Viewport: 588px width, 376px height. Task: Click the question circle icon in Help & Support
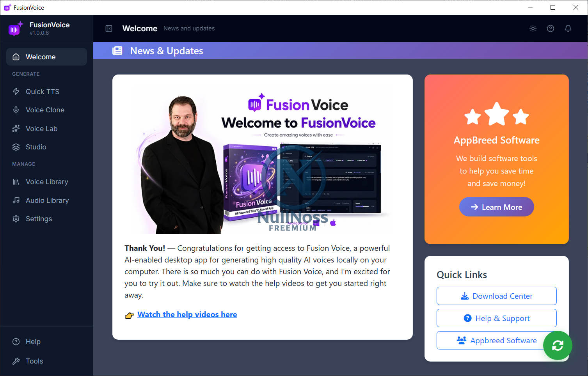pos(467,318)
